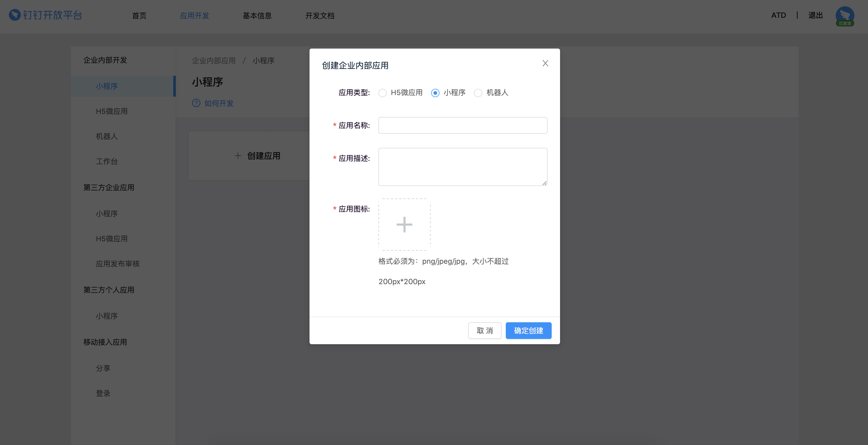Focus the 应用描述 text area

coord(463,167)
